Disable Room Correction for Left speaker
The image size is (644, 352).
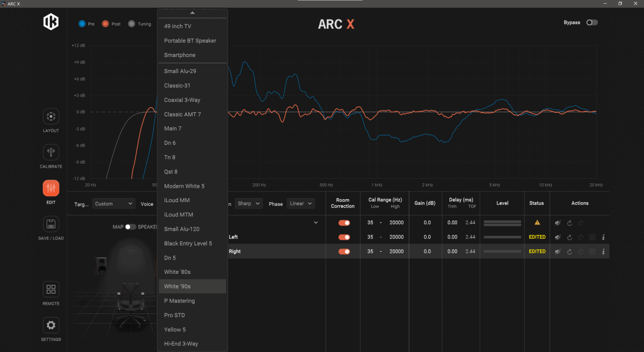pyautogui.click(x=344, y=237)
